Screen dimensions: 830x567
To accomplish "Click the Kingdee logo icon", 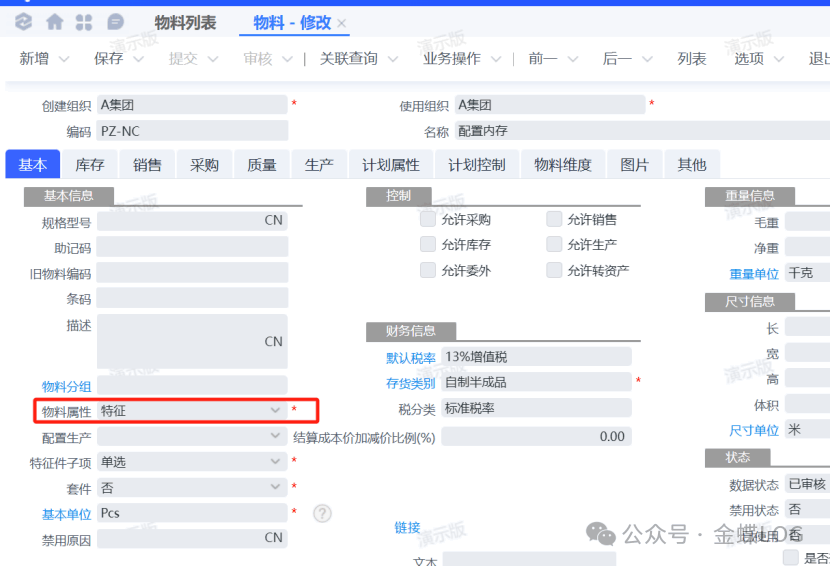I will (x=24, y=21).
